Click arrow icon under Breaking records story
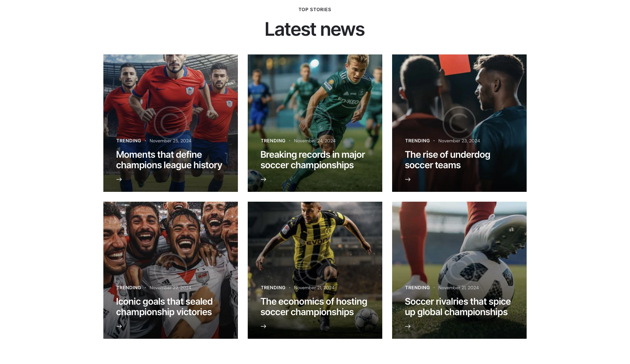This screenshot has height=364, width=630. (x=263, y=179)
